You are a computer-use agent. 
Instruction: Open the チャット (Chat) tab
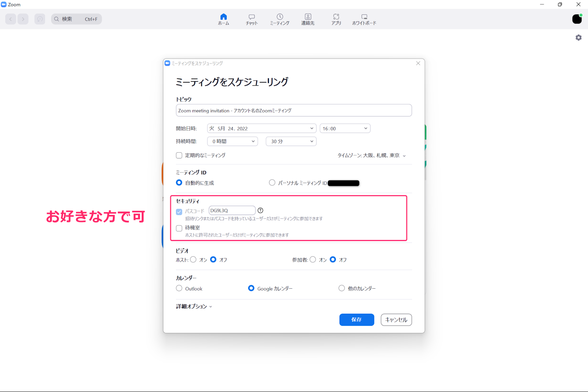252,19
